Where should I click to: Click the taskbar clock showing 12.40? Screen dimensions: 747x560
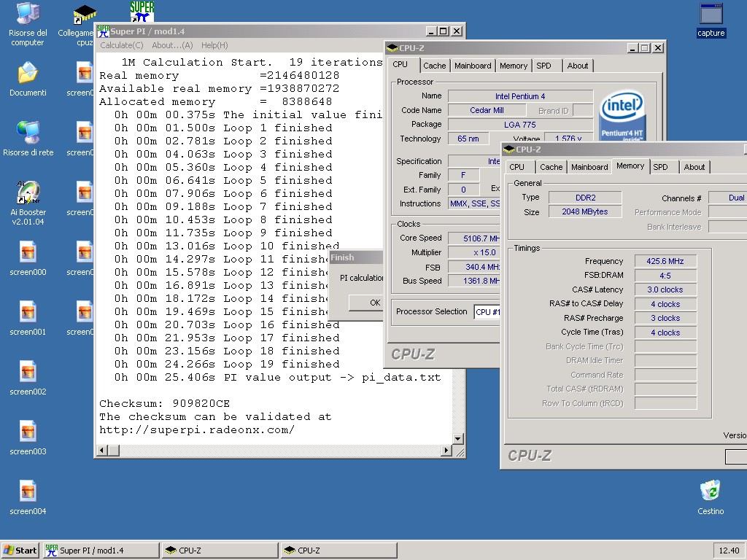click(x=729, y=551)
